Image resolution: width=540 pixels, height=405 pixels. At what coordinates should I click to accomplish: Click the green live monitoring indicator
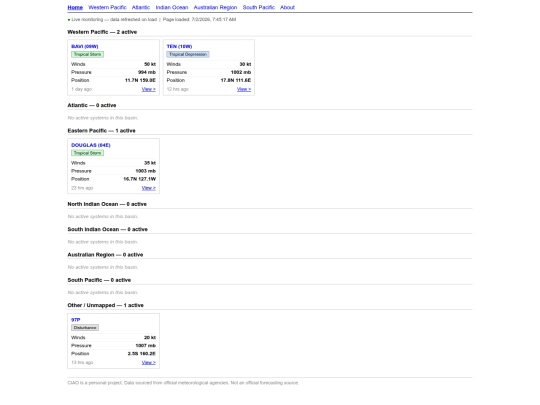click(x=69, y=20)
